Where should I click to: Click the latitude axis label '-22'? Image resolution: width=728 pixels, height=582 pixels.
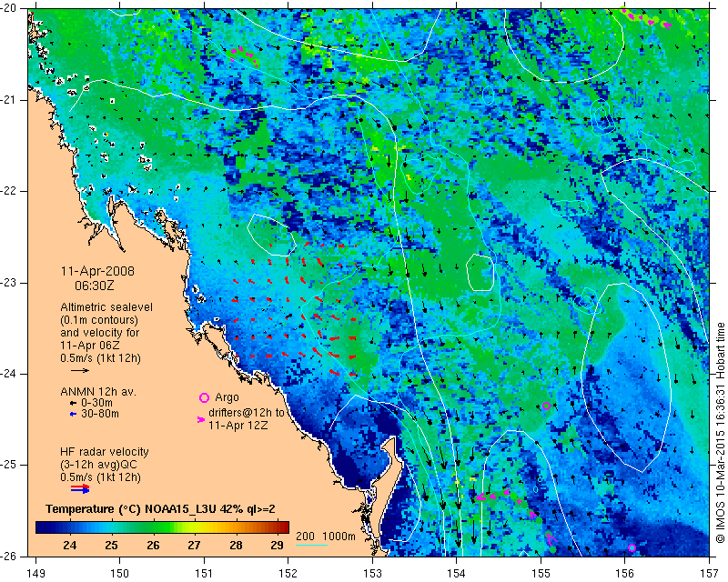click(8, 191)
